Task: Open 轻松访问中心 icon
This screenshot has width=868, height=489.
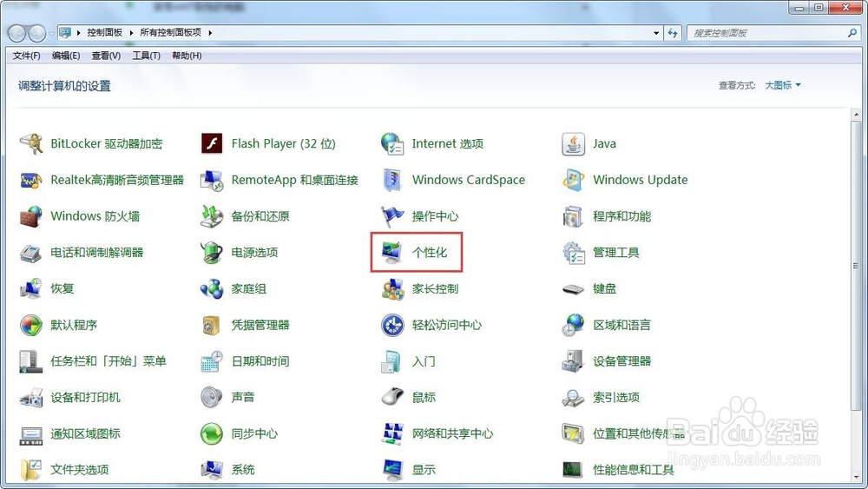Action: [x=392, y=325]
